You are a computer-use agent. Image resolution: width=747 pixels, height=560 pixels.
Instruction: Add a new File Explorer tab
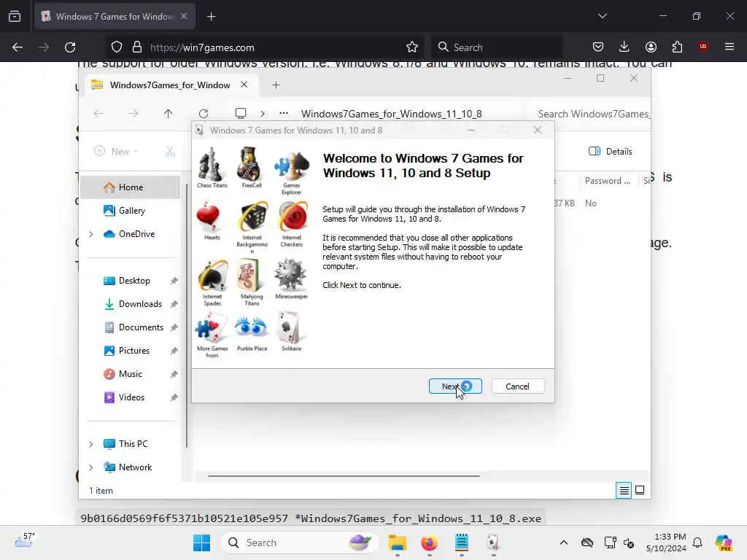pos(276,85)
